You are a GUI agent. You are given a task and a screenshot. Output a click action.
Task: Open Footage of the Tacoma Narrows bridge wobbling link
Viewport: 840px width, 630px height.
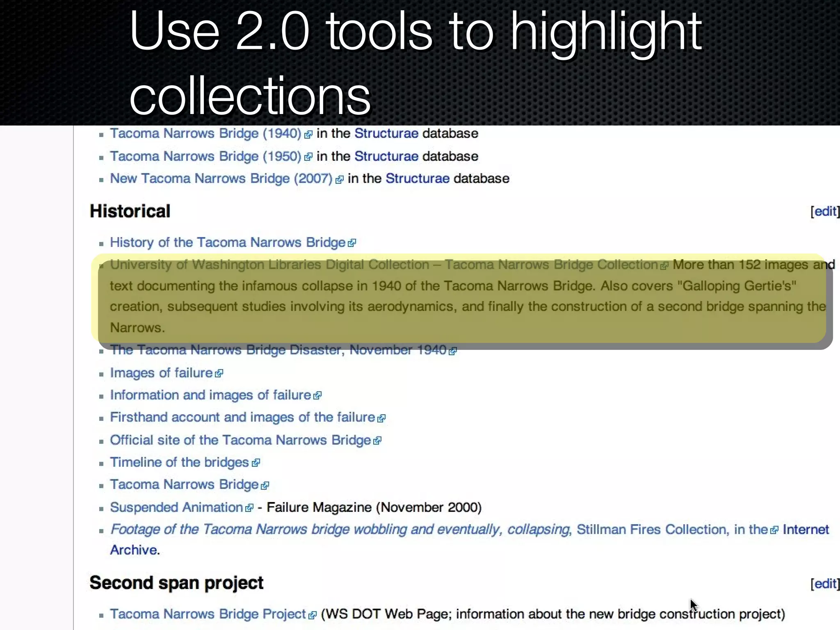click(x=340, y=530)
